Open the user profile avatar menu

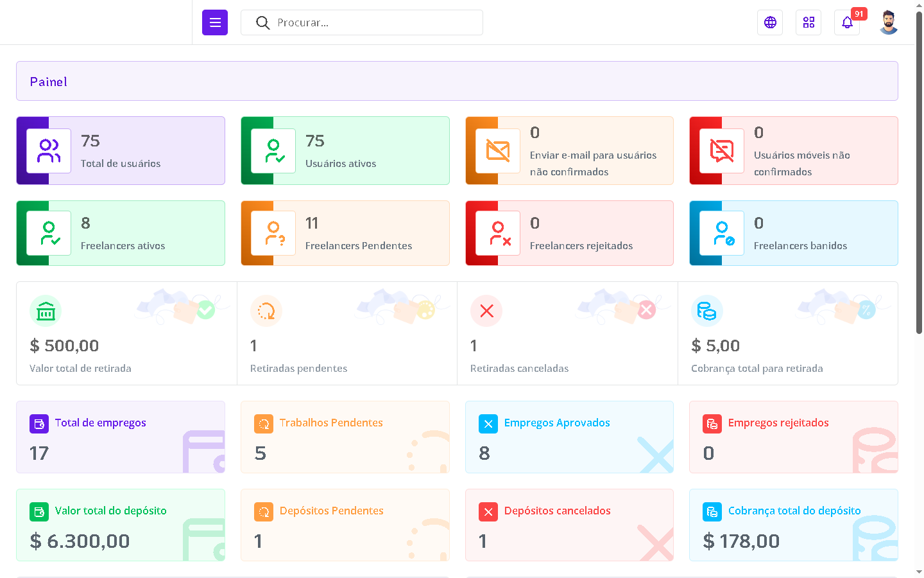888,22
